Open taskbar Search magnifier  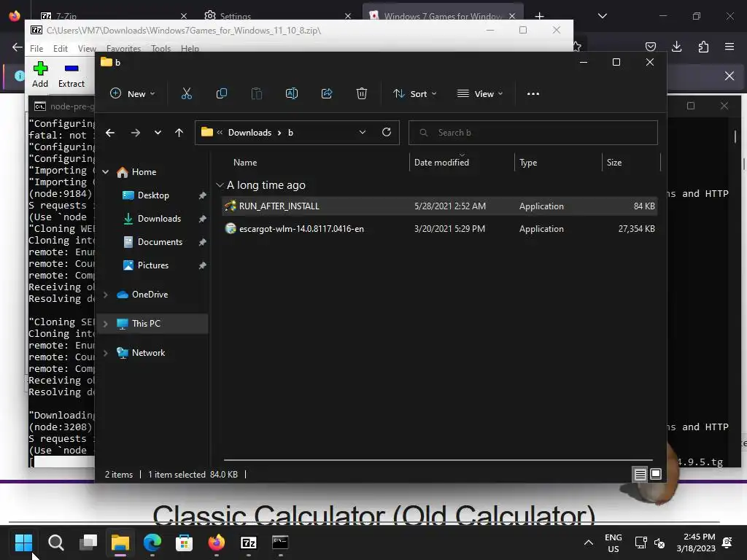pyautogui.click(x=56, y=542)
